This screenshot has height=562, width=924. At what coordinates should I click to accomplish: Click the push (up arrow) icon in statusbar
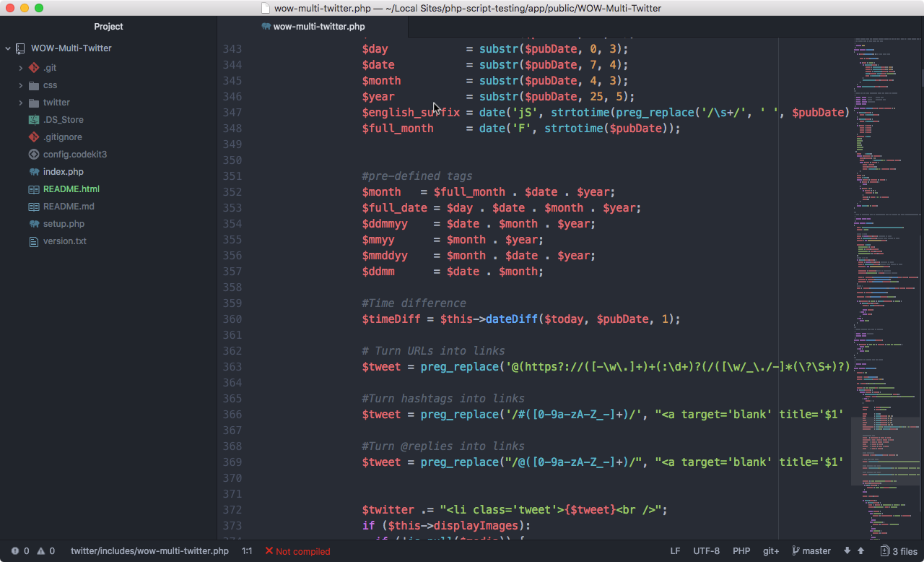860,550
